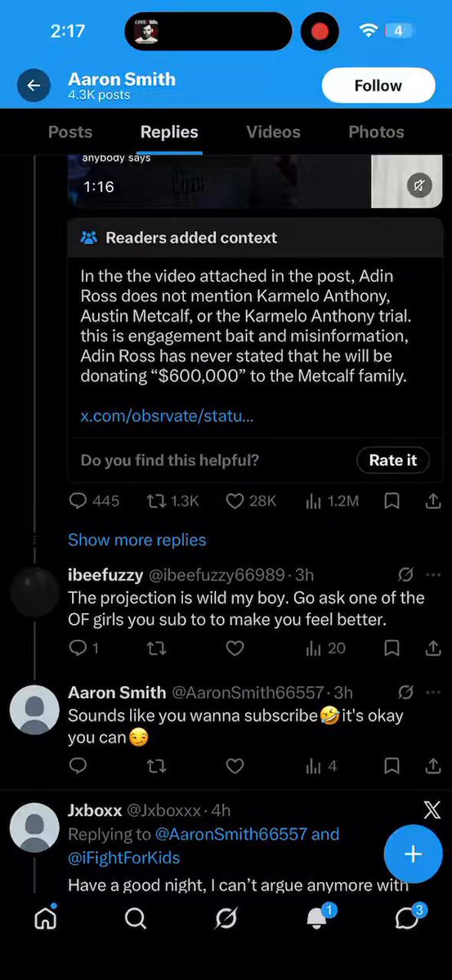The width and height of the screenshot is (452, 980).
Task: Like ibeefuzzy's reply with the heart
Action: [235, 648]
